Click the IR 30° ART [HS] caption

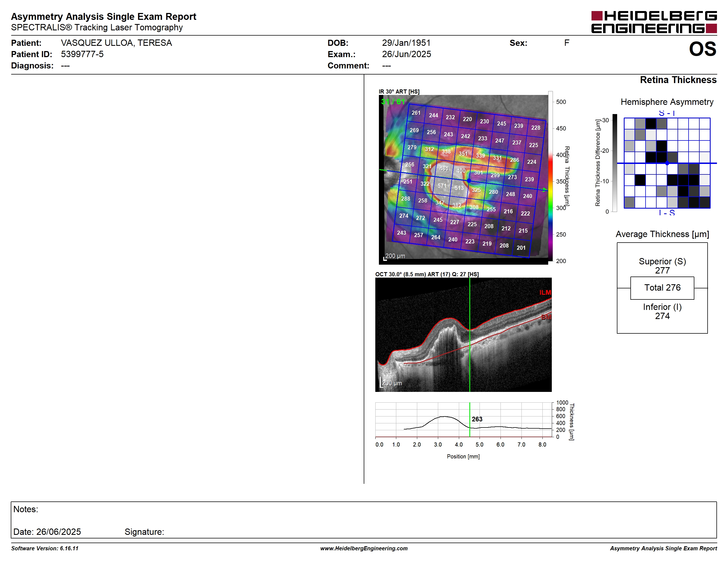399,91
